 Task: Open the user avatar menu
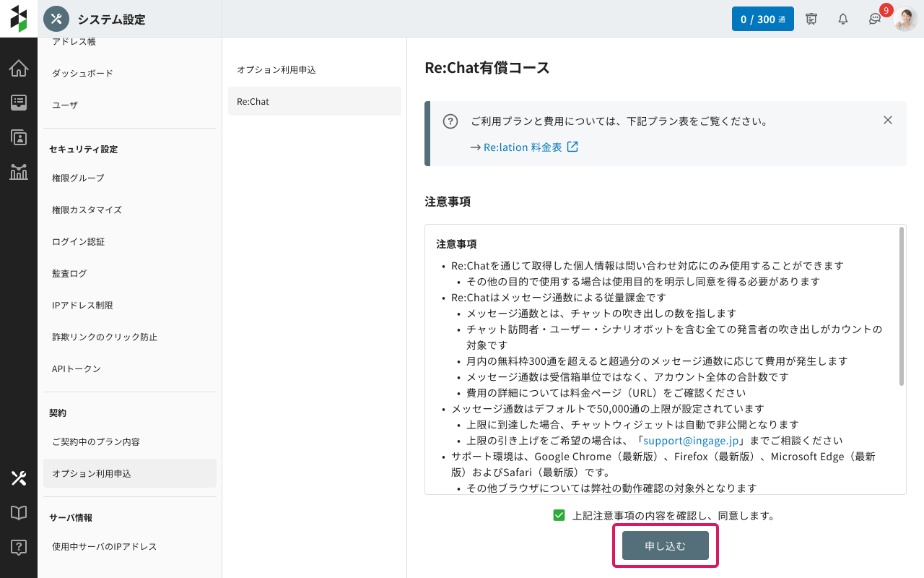905,19
